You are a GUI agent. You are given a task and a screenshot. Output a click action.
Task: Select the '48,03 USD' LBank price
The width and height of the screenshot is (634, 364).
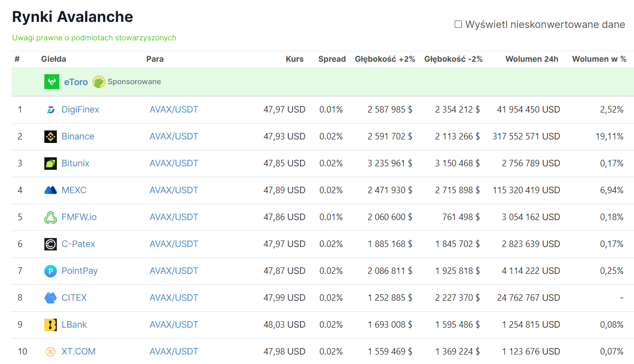click(285, 325)
